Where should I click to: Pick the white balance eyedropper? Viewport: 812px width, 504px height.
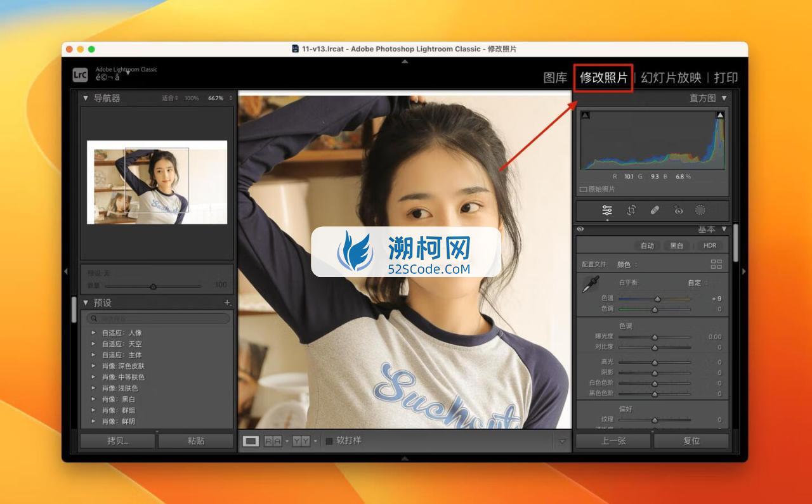[x=590, y=285]
